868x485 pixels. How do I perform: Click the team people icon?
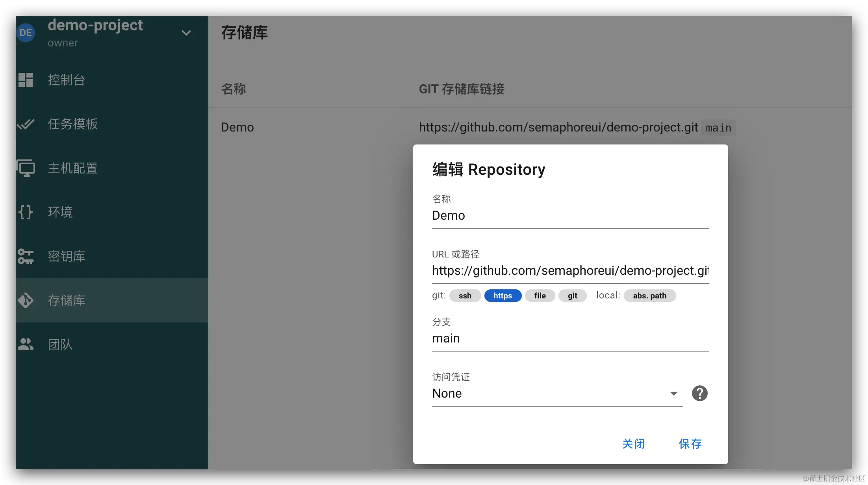pyautogui.click(x=26, y=344)
